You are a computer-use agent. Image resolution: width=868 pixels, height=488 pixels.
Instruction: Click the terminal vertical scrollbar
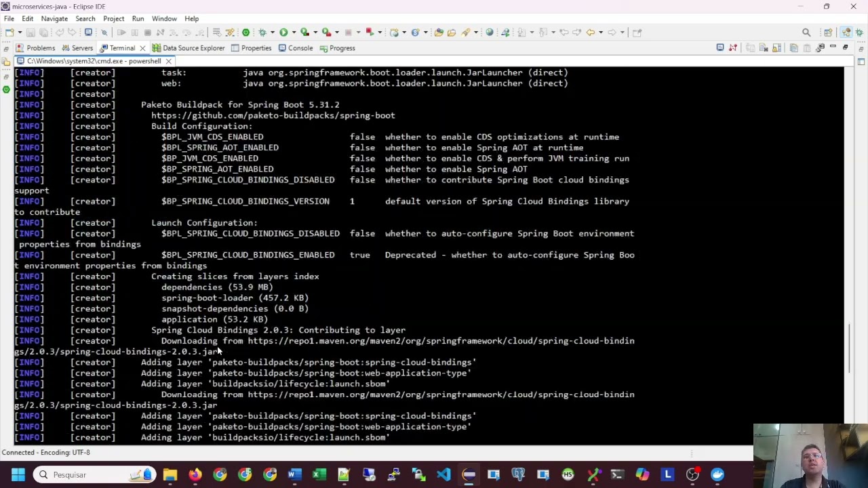[x=848, y=347]
